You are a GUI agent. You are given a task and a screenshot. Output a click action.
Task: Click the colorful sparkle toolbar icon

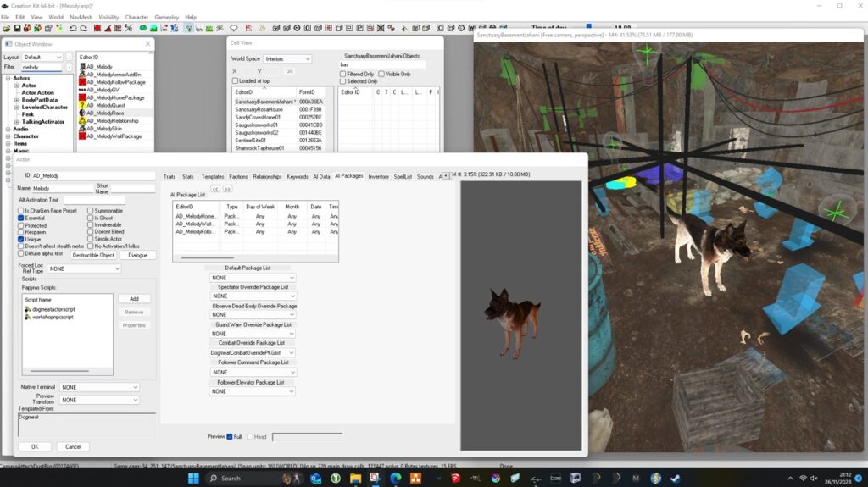[59, 28]
